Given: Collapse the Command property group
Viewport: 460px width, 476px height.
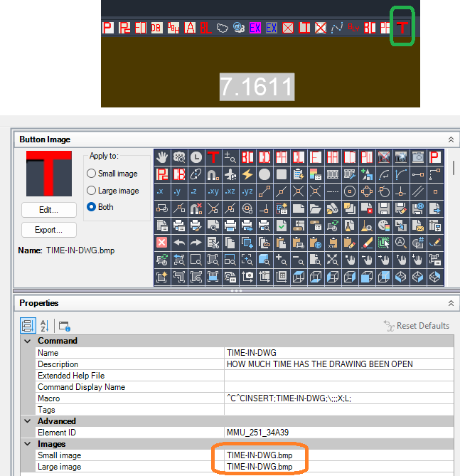Looking at the screenshot, I should (28, 341).
